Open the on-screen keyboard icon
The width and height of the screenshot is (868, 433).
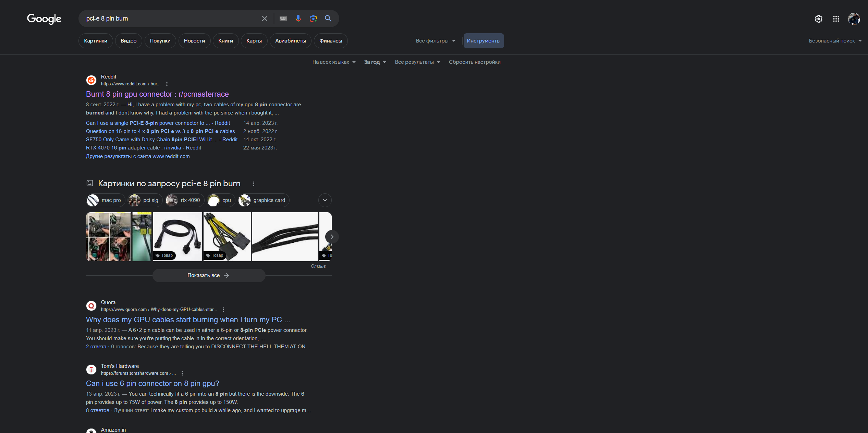click(x=283, y=19)
